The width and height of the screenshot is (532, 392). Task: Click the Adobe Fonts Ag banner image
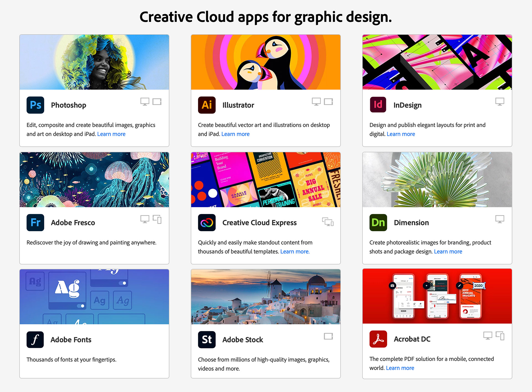pos(94,297)
